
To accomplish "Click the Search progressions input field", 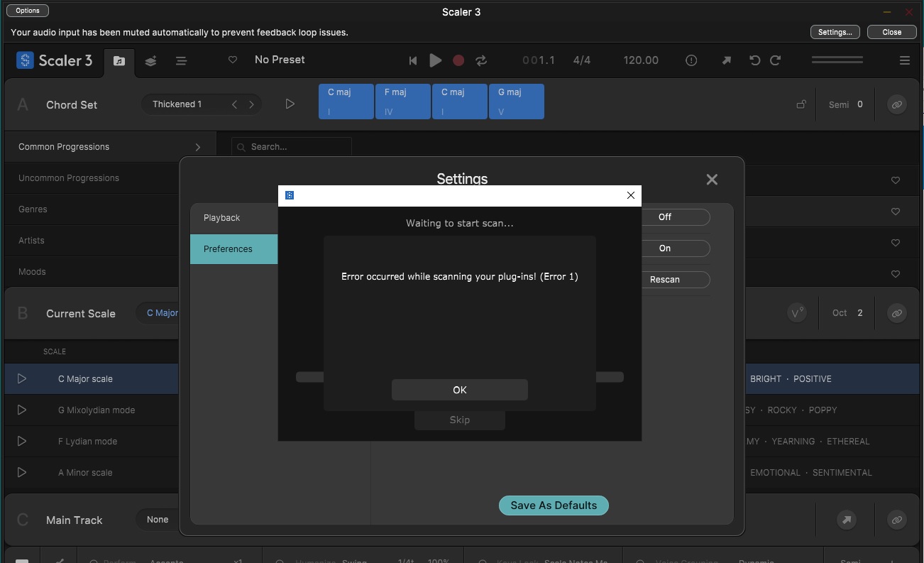I will coord(292,147).
